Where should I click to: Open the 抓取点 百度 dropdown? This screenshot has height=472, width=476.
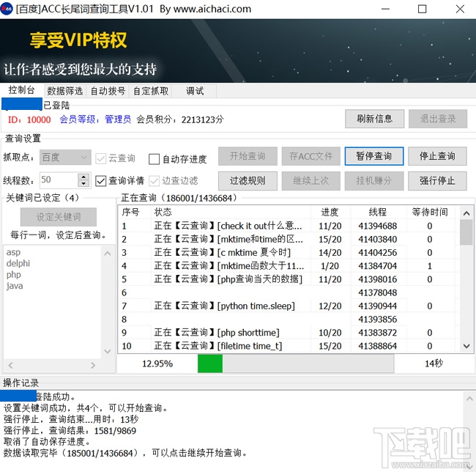pos(65,158)
